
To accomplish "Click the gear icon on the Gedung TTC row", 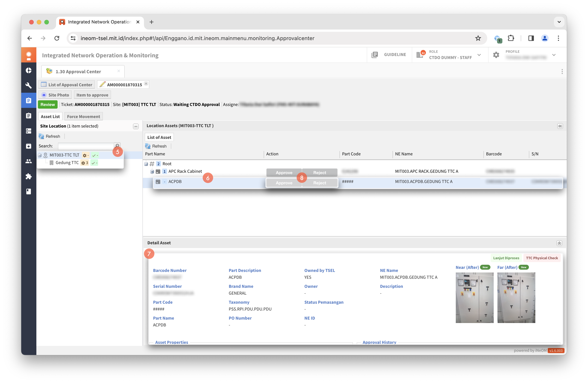I will (83, 163).
